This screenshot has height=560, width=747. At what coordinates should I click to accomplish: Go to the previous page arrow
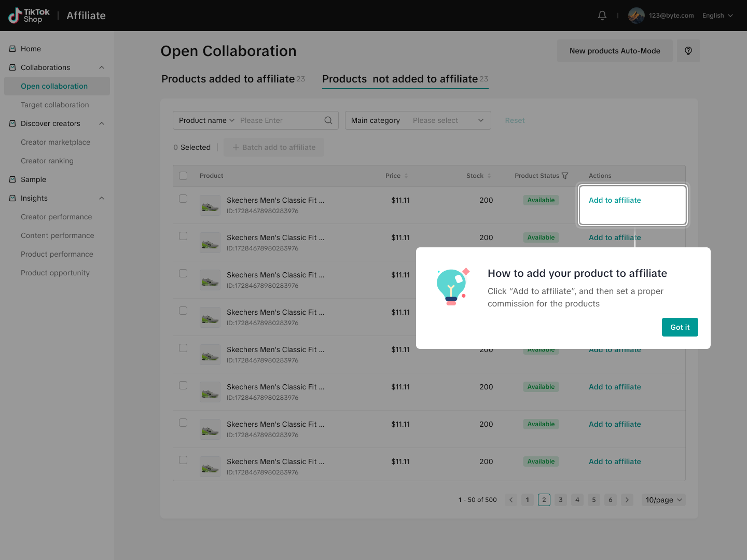[x=511, y=500]
